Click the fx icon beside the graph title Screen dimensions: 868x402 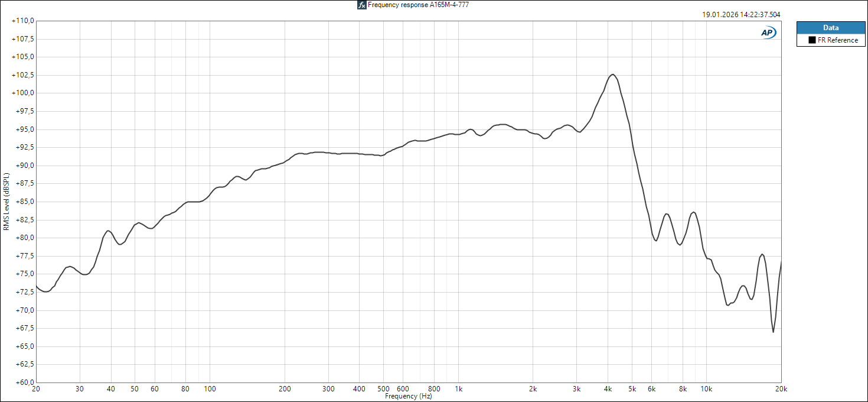pyautogui.click(x=362, y=5)
